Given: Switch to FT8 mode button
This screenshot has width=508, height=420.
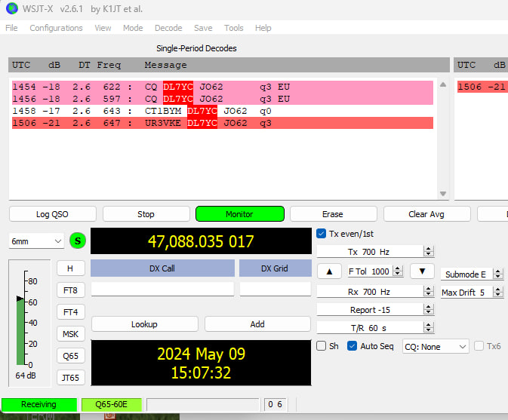Looking at the screenshot, I should tap(71, 290).
